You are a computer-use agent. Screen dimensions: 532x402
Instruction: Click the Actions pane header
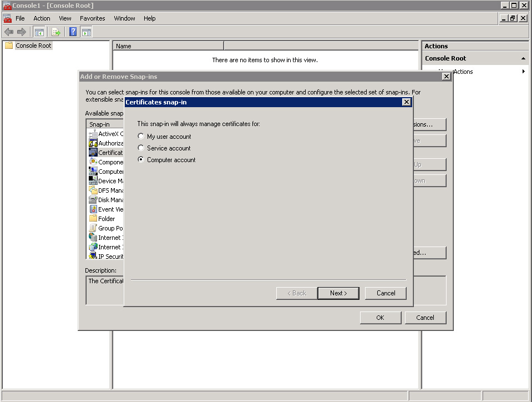(475, 46)
